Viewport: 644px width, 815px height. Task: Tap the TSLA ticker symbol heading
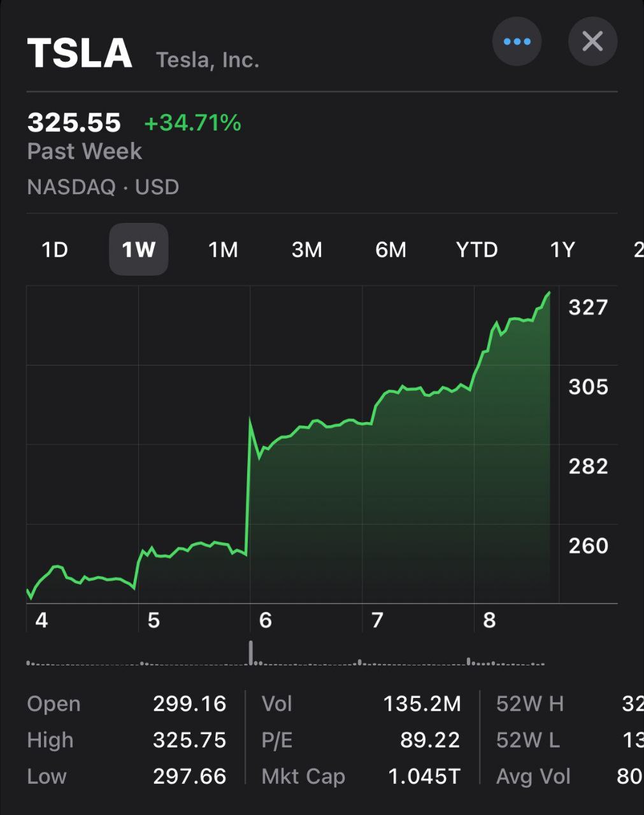coord(80,53)
